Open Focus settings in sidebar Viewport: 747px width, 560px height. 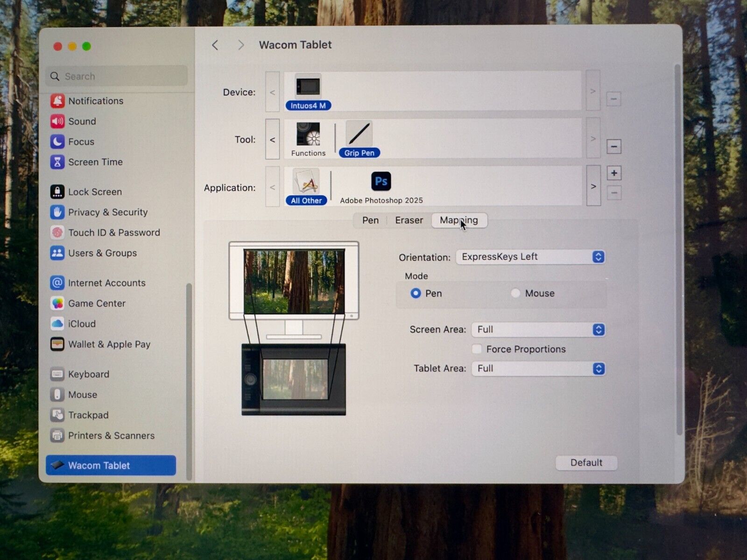[x=72, y=142]
